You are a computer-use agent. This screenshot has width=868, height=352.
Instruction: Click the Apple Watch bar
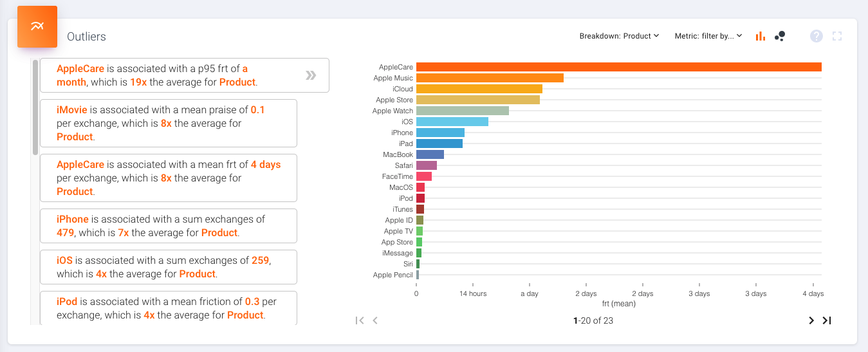pyautogui.click(x=463, y=111)
